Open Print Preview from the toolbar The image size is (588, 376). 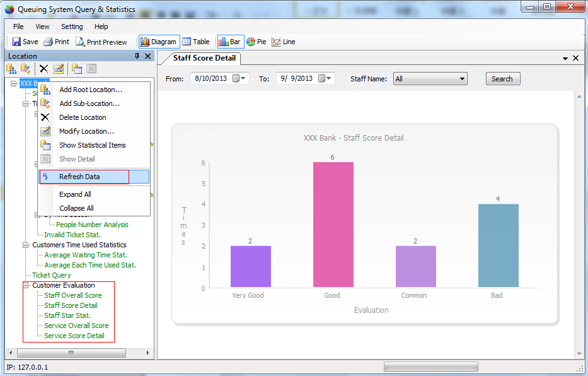(101, 42)
